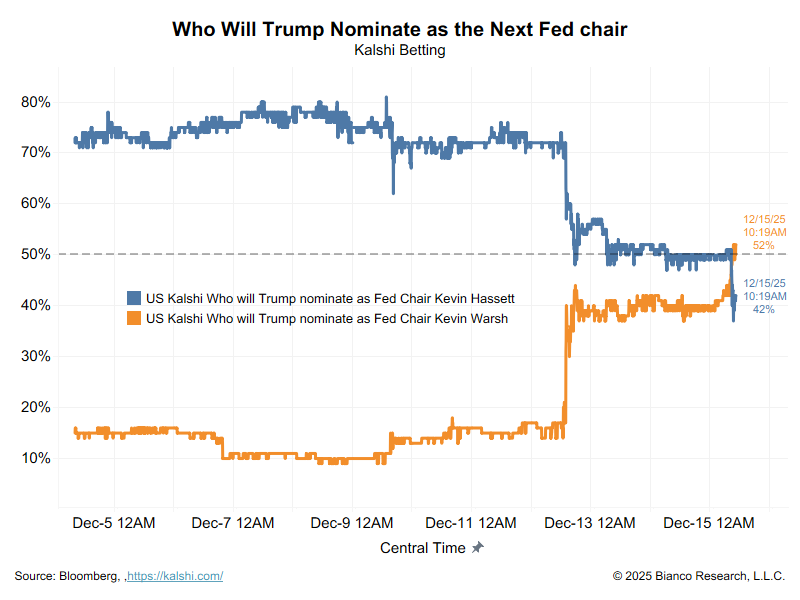Click the pin icon beside Central Time
The width and height of the screenshot is (800, 600).
click(478, 548)
